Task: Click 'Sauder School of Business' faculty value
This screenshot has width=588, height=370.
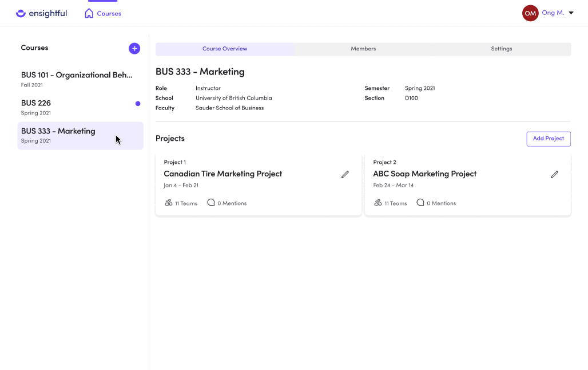Action: click(x=229, y=108)
